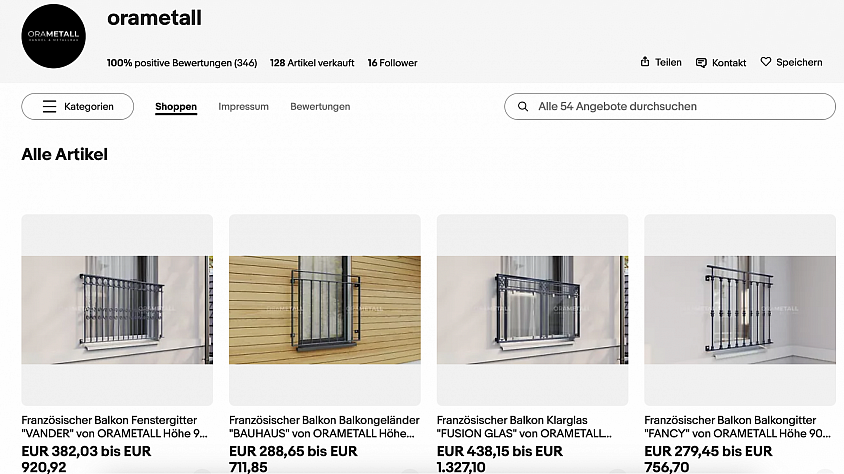Open the BAUHAUS Balkongeländer product image
Viewport: 844px width, 474px height.
coord(325,310)
